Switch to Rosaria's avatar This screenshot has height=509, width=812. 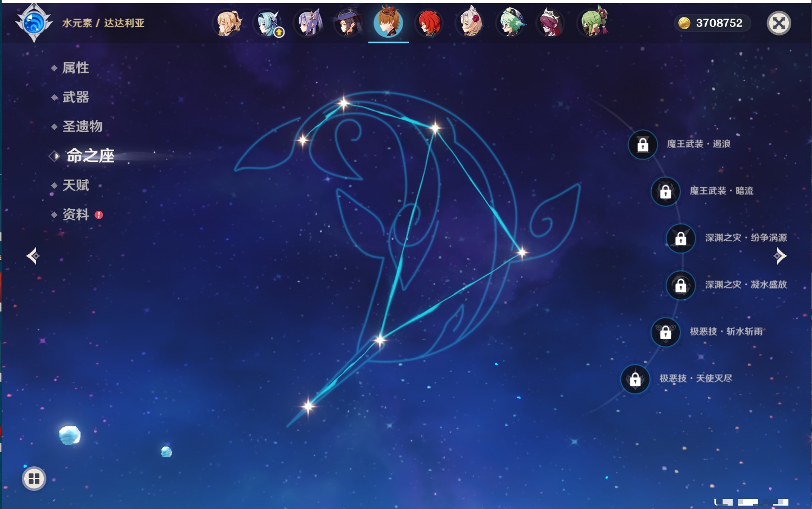point(551,23)
